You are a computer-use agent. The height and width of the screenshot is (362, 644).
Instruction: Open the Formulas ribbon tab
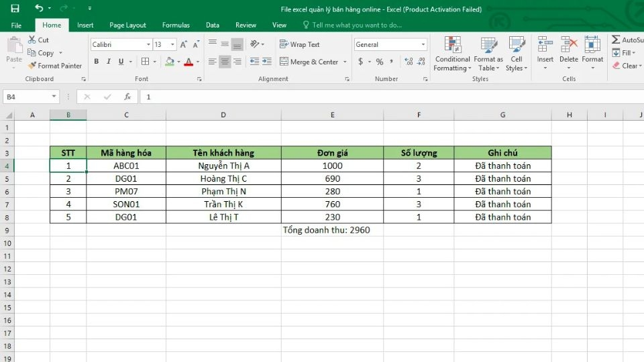click(x=175, y=25)
